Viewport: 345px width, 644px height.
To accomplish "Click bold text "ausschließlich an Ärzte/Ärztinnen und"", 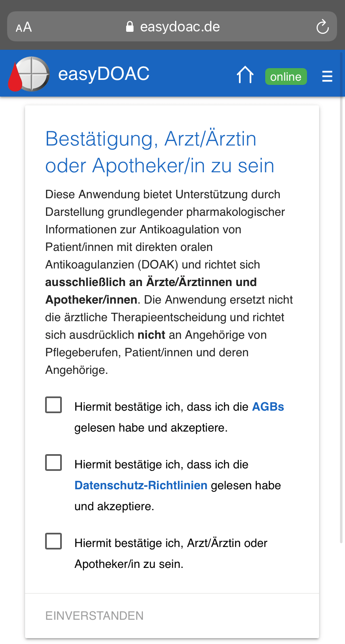I will pos(151,282).
